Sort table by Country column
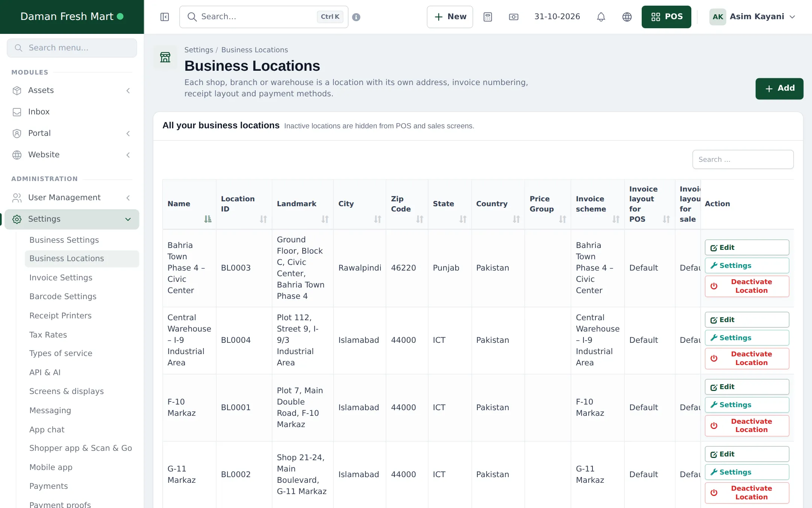812x508 pixels. (x=517, y=219)
